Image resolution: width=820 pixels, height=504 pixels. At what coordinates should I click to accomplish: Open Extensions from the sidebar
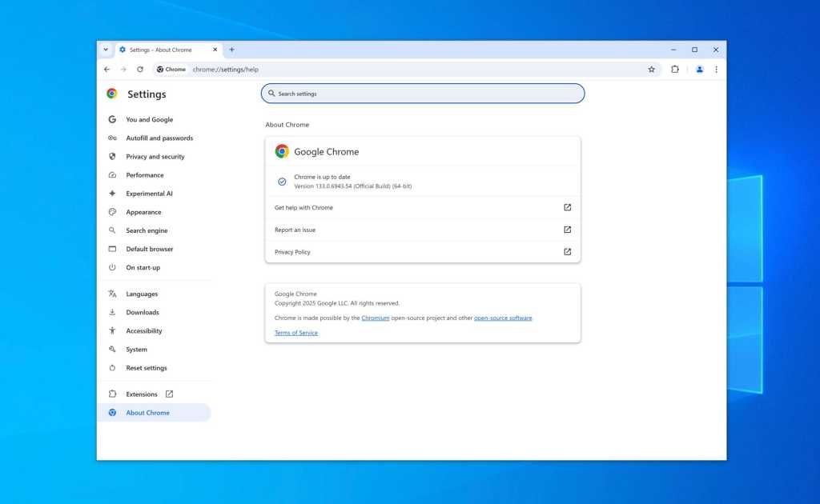click(x=142, y=394)
